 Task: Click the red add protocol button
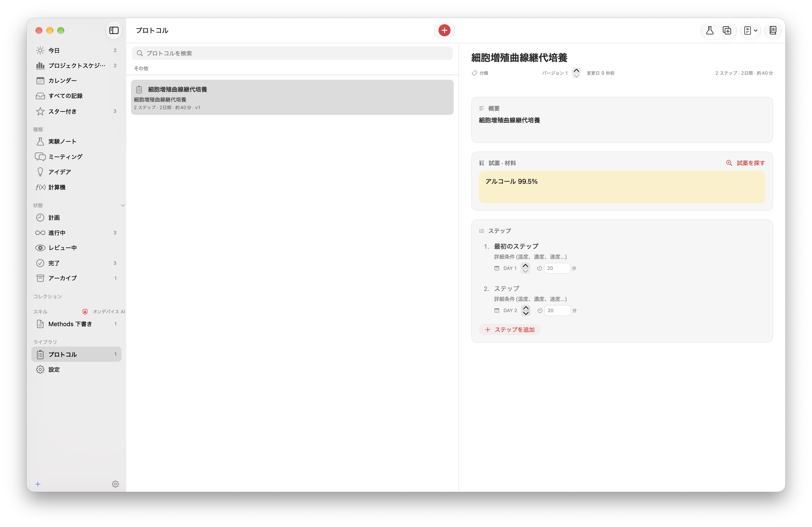(444, 30)
